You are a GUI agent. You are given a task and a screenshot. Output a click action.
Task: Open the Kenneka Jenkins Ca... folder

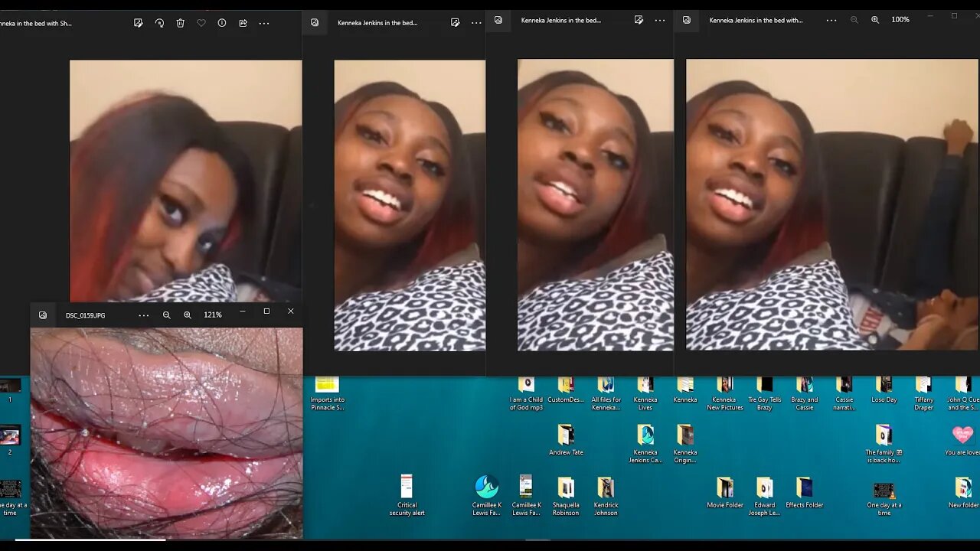645,444
